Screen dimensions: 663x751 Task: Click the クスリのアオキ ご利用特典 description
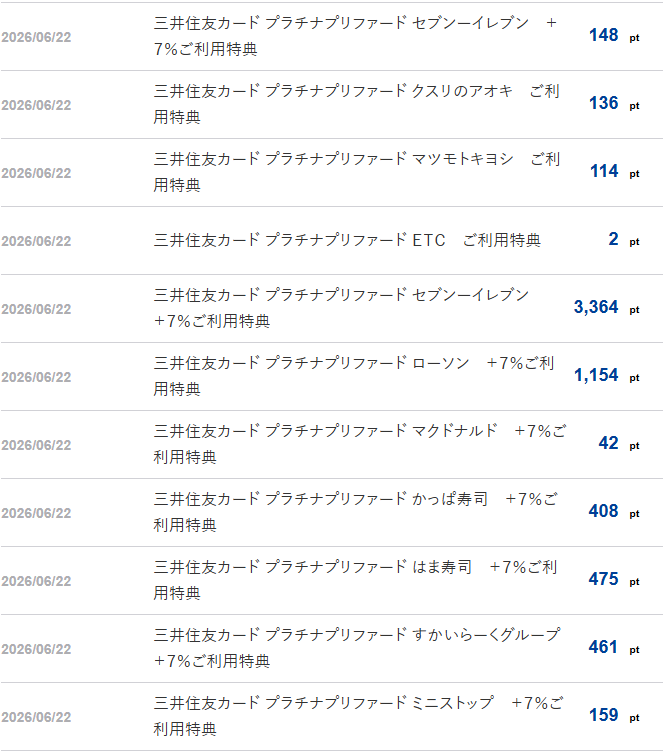(356, 104)
